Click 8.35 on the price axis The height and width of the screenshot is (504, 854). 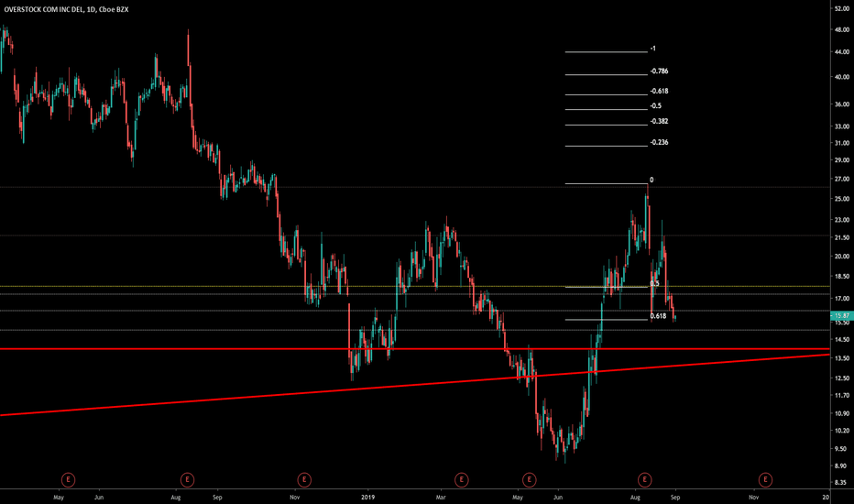coord(842,483)
